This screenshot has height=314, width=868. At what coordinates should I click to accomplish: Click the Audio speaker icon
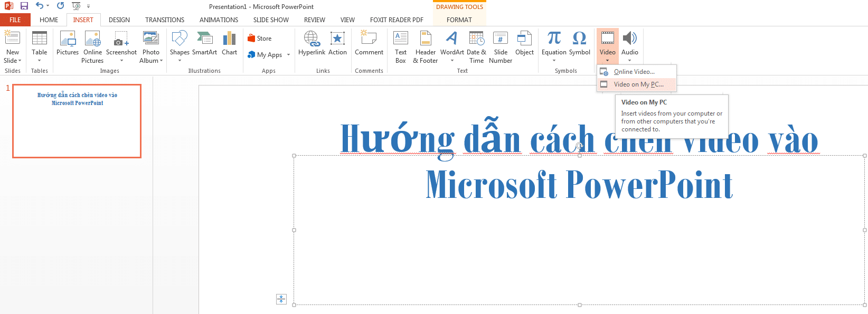coord(629,39)
